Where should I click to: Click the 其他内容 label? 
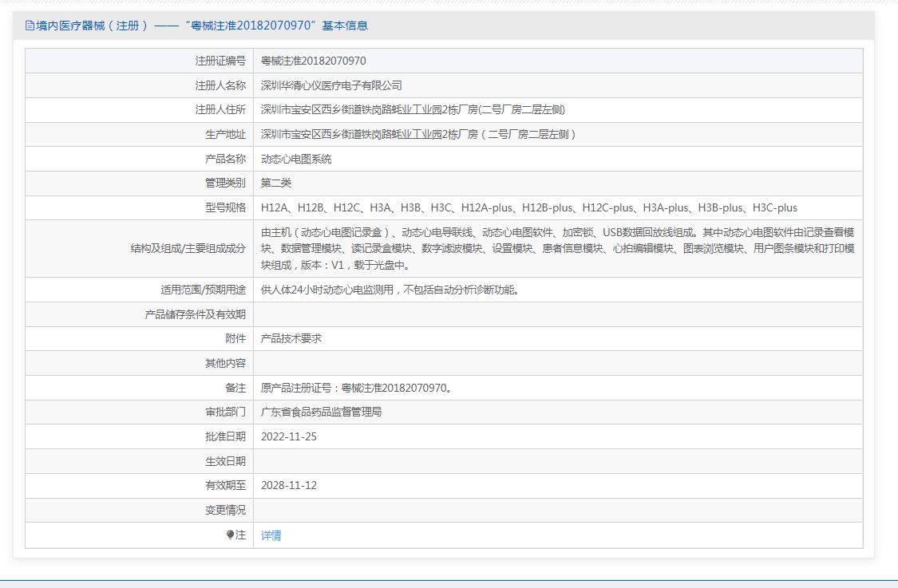pos(226,363)
